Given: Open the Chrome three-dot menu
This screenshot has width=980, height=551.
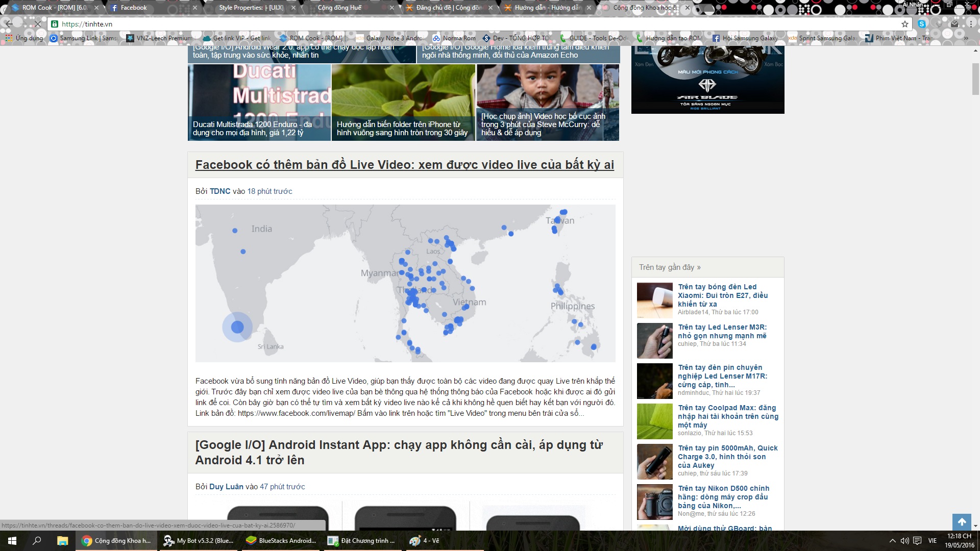Looking at the screenshot, I should point(971,24).
